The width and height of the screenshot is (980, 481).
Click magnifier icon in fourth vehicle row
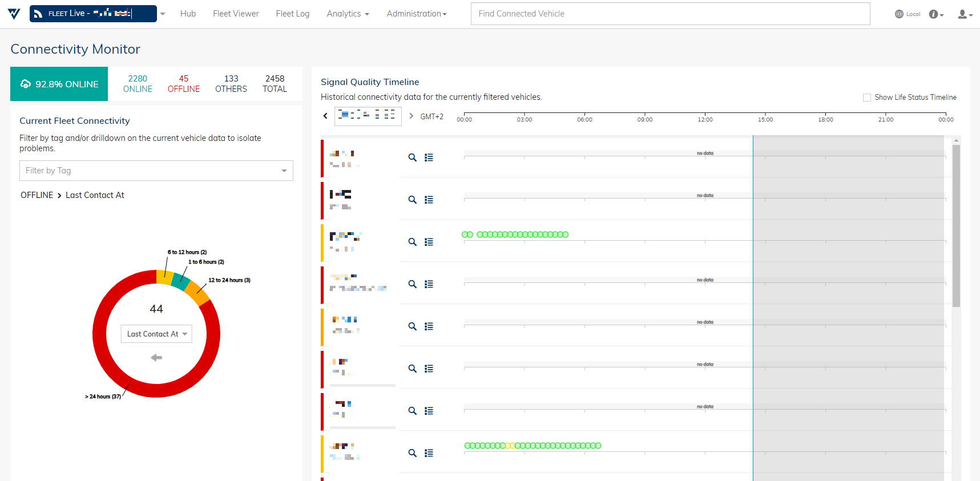coord(413,284)
